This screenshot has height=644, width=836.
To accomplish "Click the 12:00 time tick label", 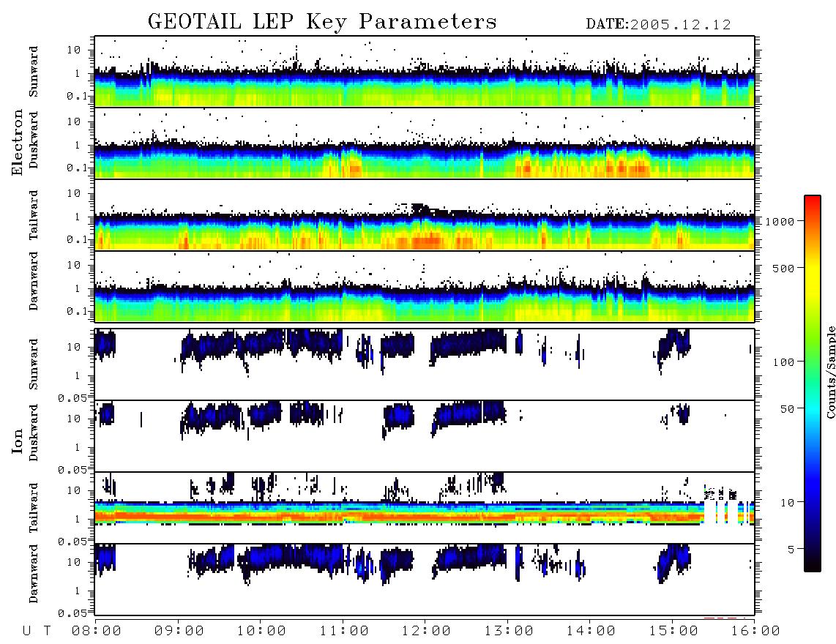I will point(426,631).
